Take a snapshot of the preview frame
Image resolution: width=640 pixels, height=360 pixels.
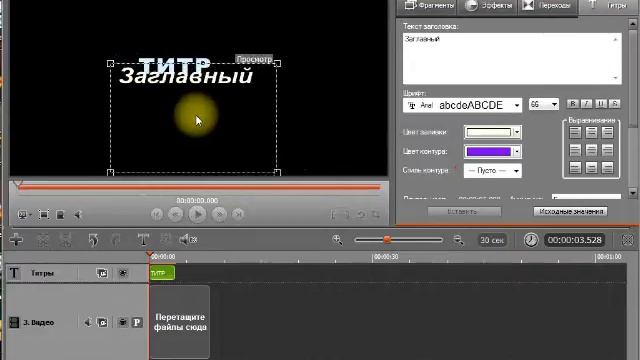(x=60, y=215)
